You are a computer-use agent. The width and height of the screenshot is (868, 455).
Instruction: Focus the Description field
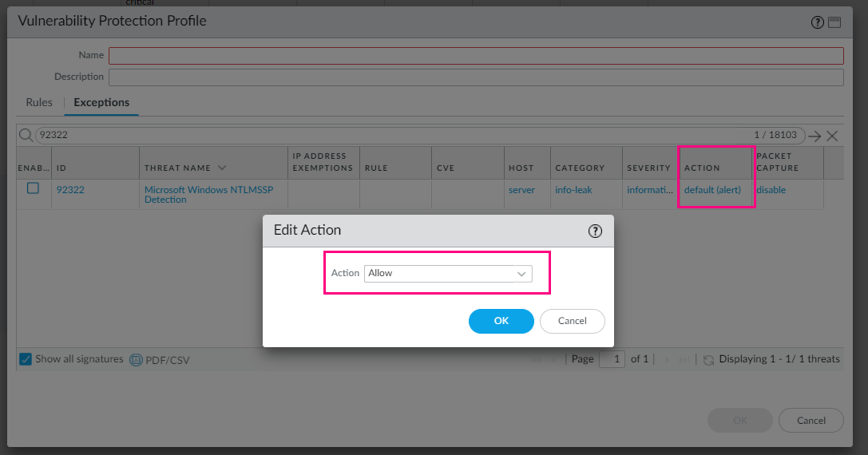(x=476, y=77)
